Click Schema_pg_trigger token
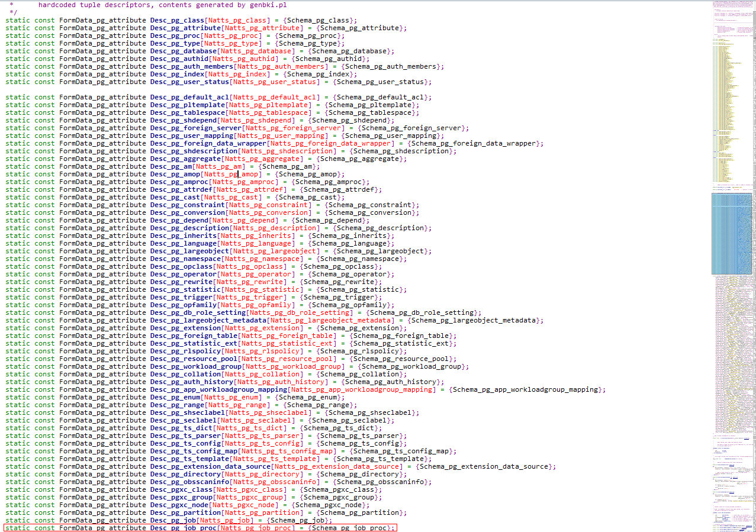 tap(339, 297)
